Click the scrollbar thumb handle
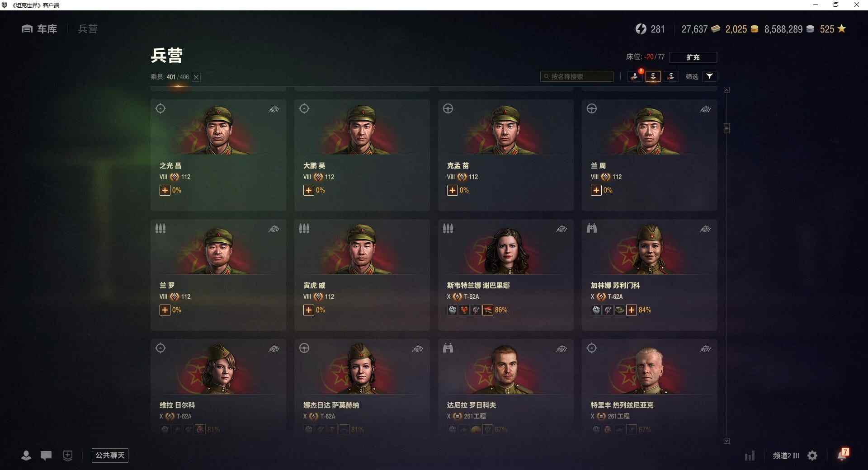This screenshot has height=470, width=868. point(726,128)
